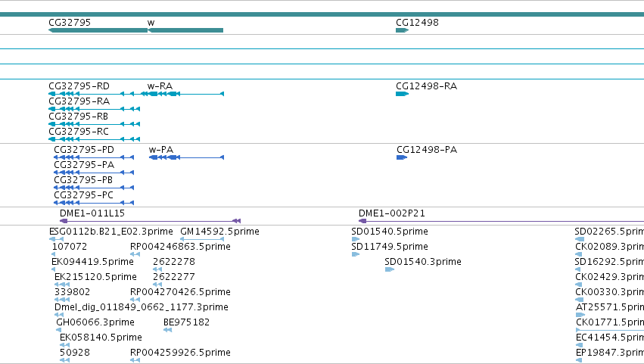
Task: Select the DME1-002P21 clone line
Action: point(501,221)
